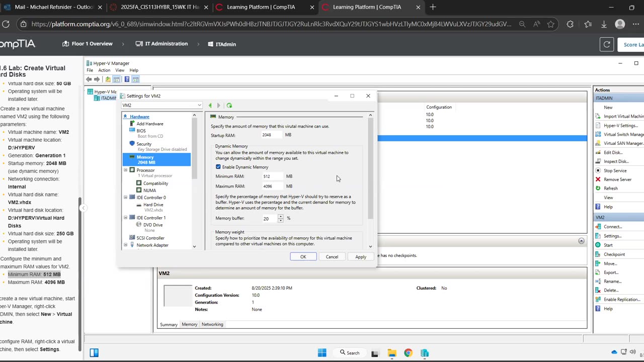Click Floor 1 Overview navigation link
Viewport: 644px width, 362px height.
[87, 44]
